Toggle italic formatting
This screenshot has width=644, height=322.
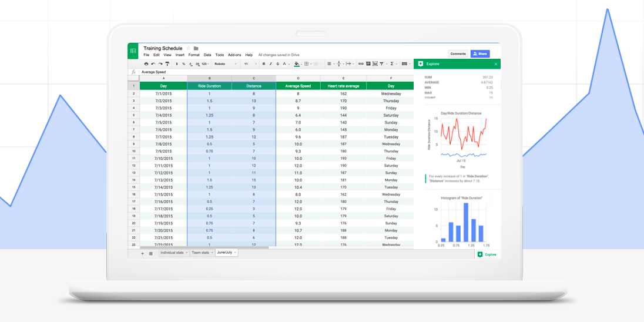271,64
